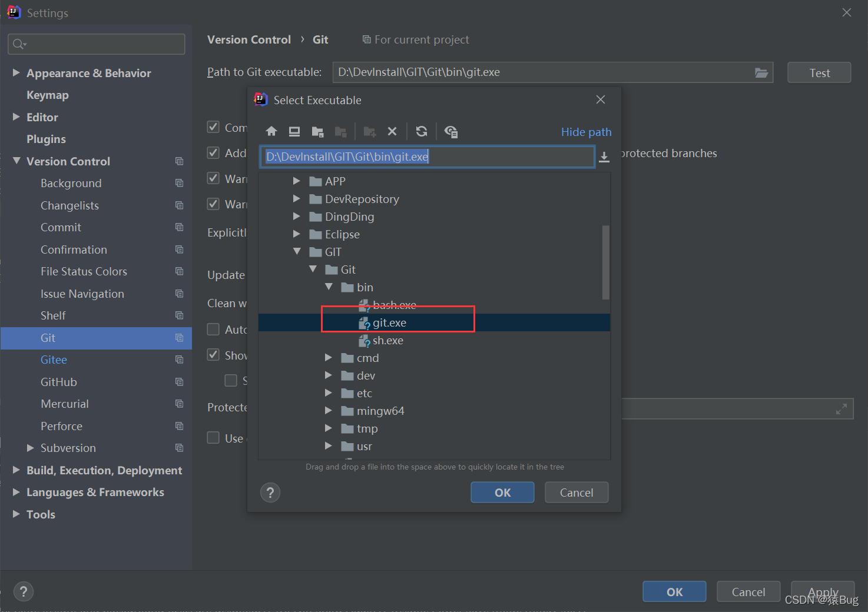
Task: Expand Appearance & Behavior section
Action: click(x=16, y=72)
